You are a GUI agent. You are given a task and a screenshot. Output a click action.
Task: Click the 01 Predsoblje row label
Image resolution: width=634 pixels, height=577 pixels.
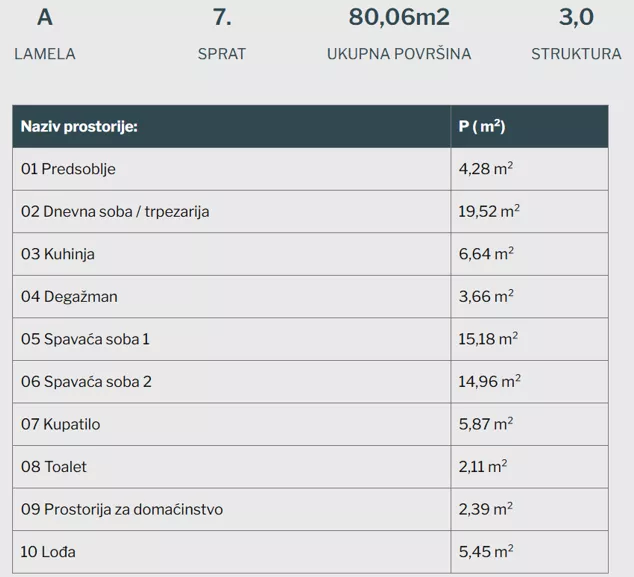(x=68, y=169)
